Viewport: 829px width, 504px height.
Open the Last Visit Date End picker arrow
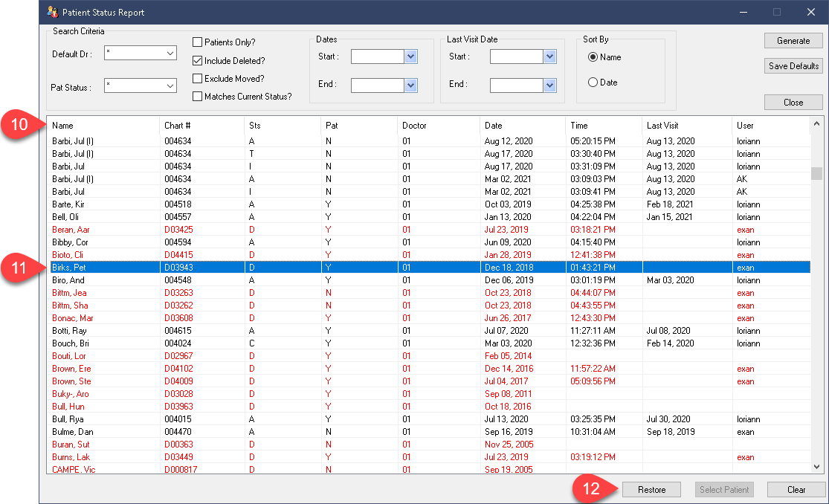[x=550, y=85]
